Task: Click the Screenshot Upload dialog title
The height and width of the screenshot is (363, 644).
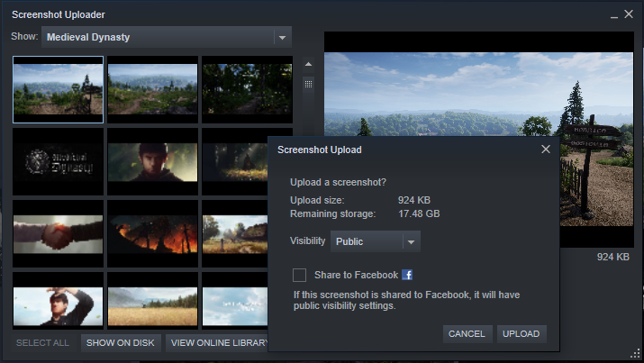Action: [x=320, y=150]
